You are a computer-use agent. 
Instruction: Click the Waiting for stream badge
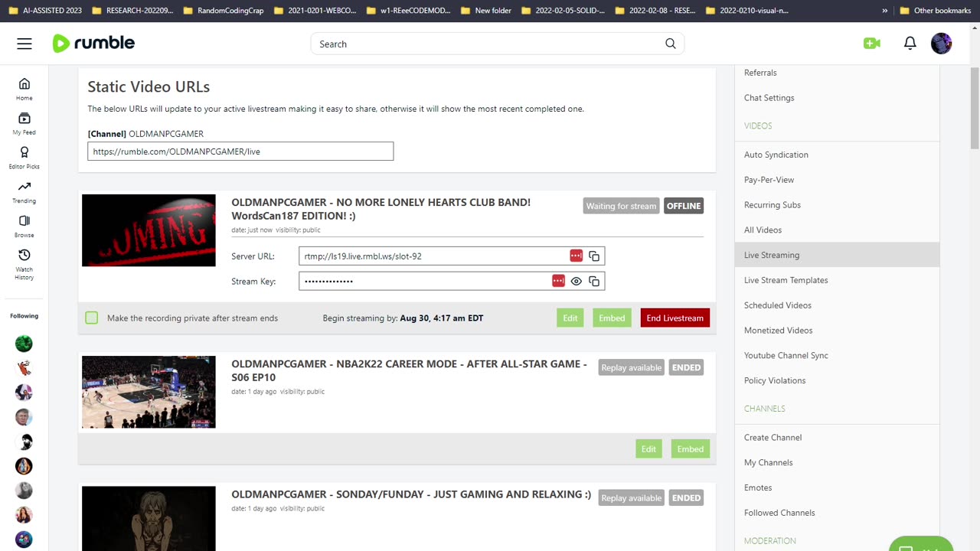pos(621,206)
